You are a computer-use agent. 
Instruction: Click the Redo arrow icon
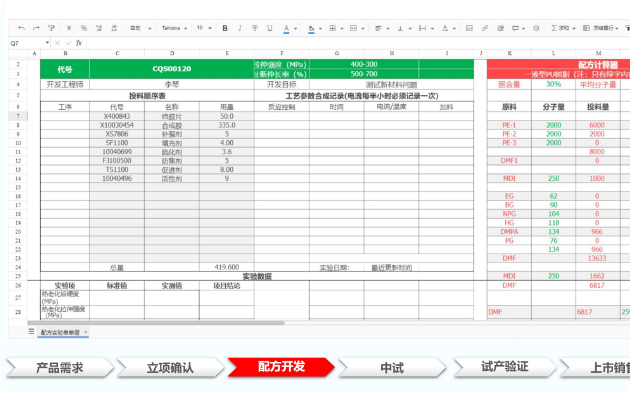point(36,28)
